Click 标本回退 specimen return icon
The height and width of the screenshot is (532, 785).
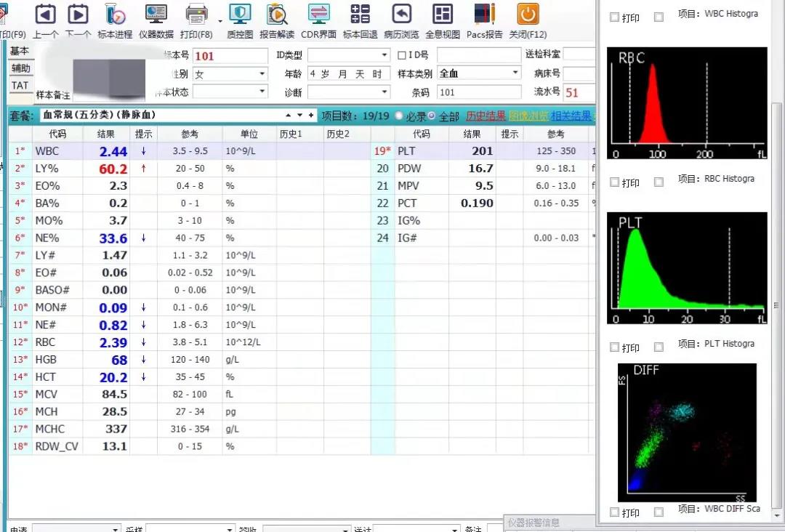point(360,15)
